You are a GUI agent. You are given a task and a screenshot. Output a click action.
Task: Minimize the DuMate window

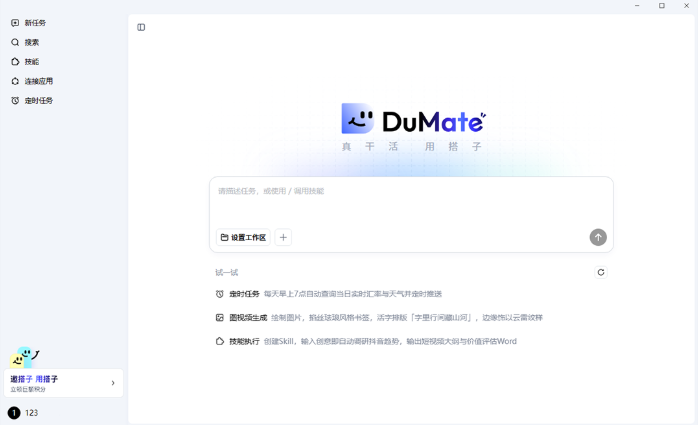point(637,6)
